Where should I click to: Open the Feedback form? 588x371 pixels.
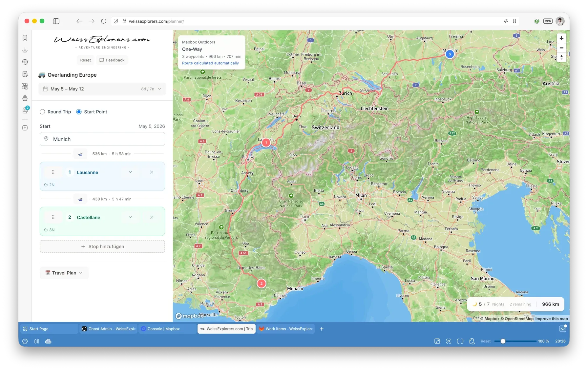[x=112, y=60]
